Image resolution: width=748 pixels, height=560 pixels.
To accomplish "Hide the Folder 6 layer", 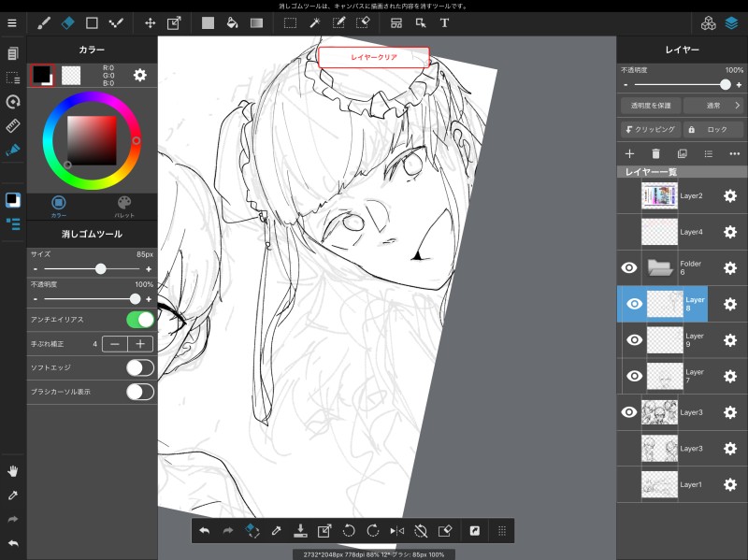I will coord(629,267).
